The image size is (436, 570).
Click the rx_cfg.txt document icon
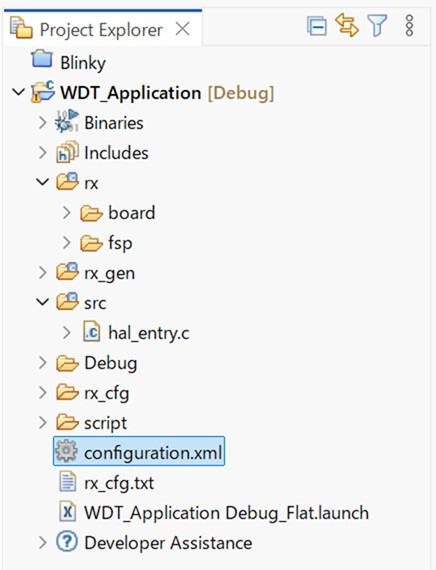[x=67, y=482]
